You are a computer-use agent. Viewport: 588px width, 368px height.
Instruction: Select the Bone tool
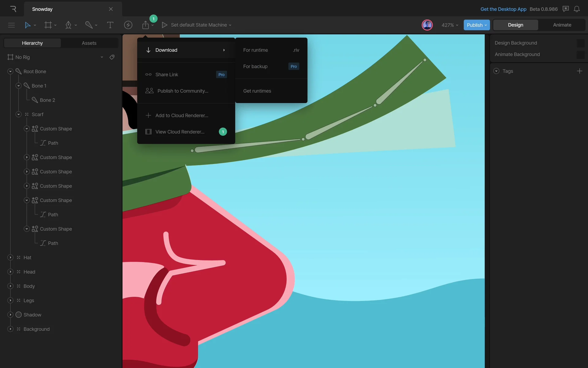(x=89, y=25)
